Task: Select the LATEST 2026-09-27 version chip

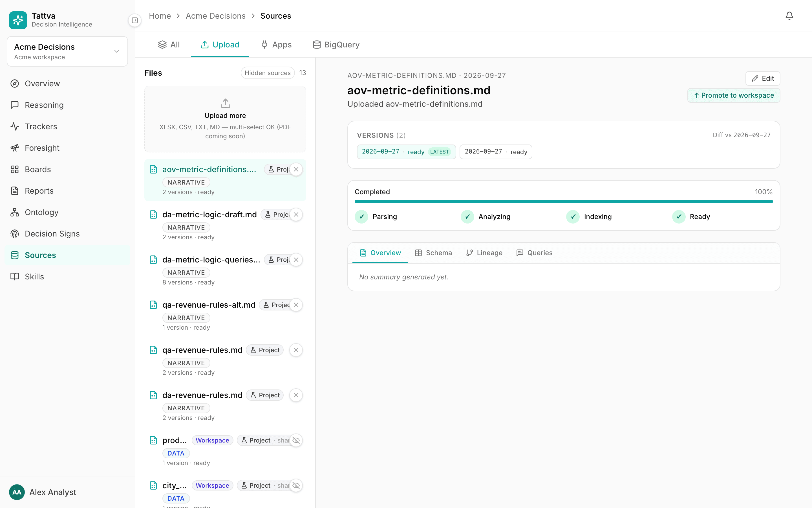Action: click(x=406, y=152)
